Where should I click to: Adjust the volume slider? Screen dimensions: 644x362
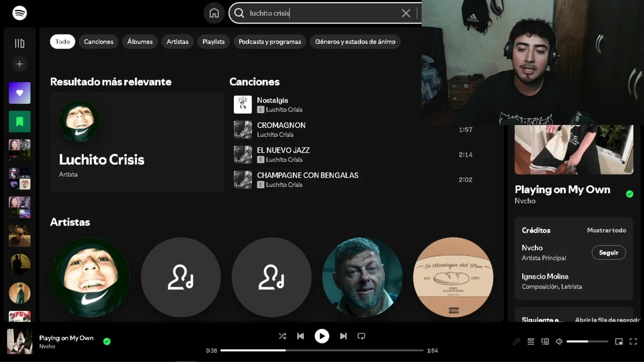[587, 342]
